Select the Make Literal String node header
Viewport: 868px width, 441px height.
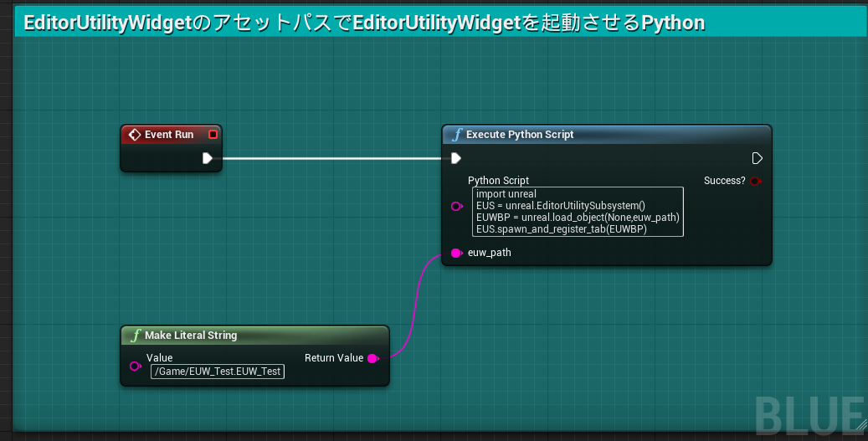pos(255,336)
